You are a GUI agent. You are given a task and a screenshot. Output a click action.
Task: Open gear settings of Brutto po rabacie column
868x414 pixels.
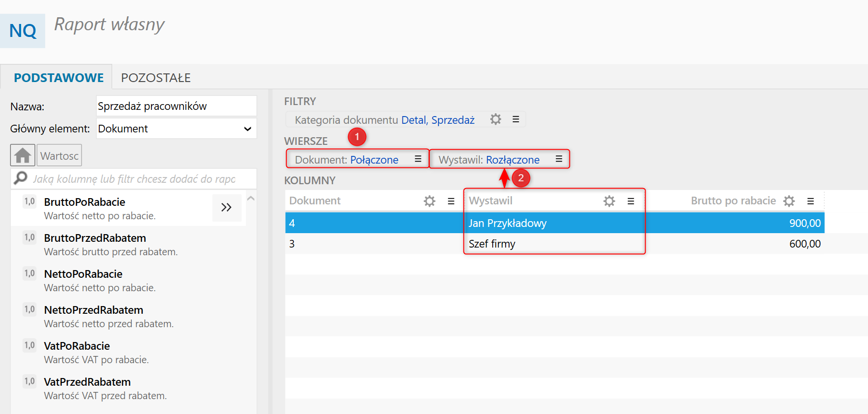pos(789,201)
